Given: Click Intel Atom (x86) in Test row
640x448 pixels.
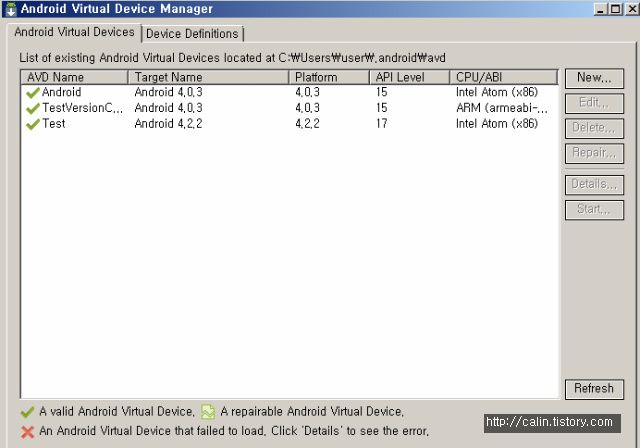Looking at the screenshot, I should [x=497, y=124].
